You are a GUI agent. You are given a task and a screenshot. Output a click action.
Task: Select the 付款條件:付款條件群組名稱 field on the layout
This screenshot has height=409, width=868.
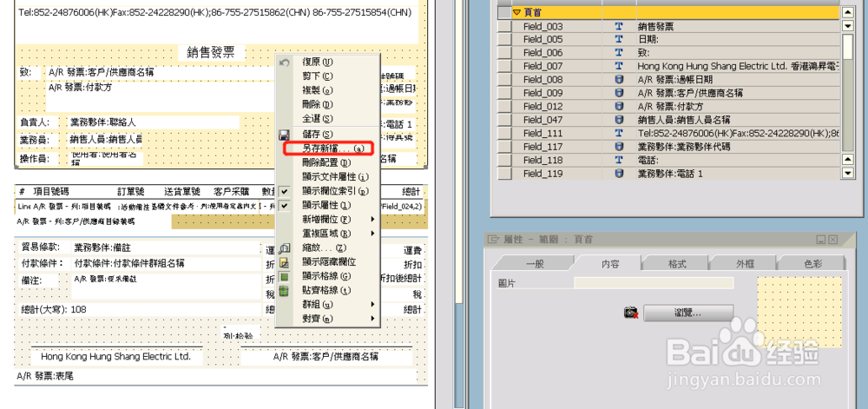click(166, 264)
